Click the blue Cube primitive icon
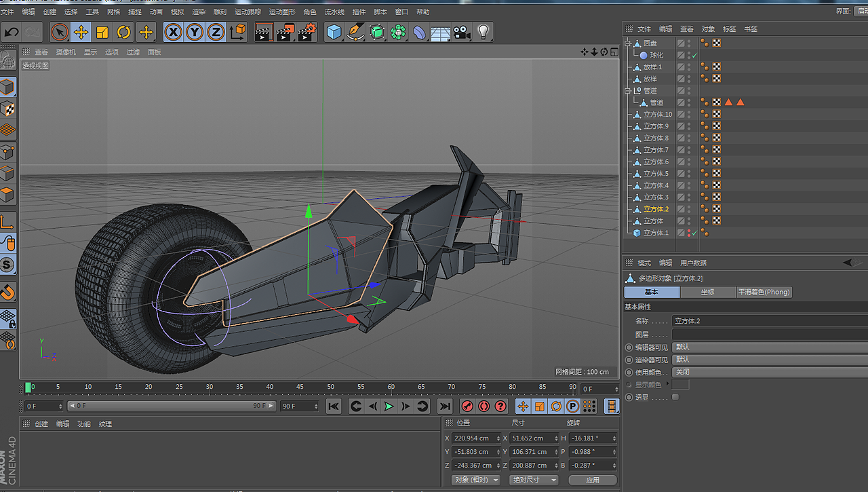 coord(333,32)
